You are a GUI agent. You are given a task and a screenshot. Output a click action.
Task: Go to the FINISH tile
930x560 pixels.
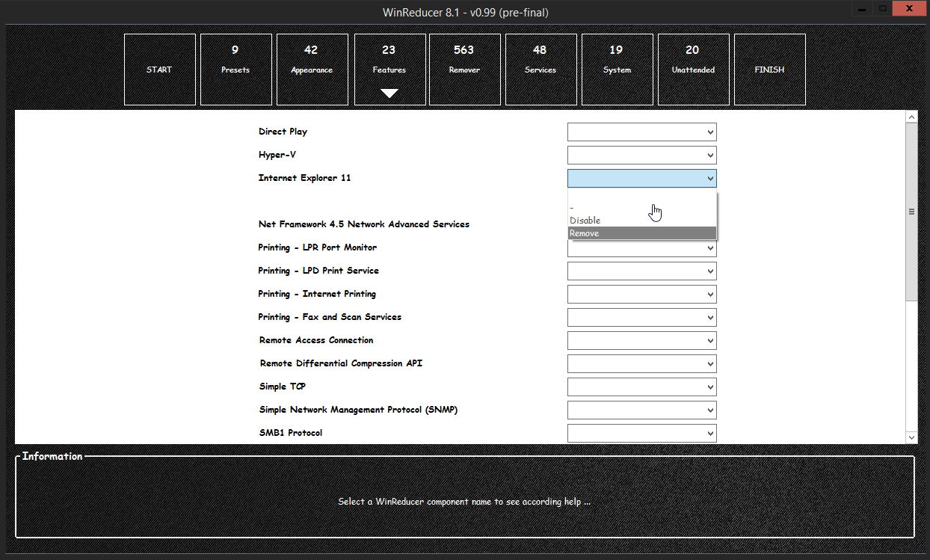point(769,70)
